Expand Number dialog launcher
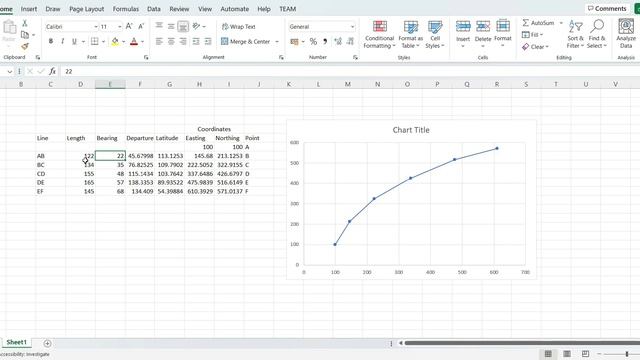Viewport: 640px width, 360px height. point(355,58)
